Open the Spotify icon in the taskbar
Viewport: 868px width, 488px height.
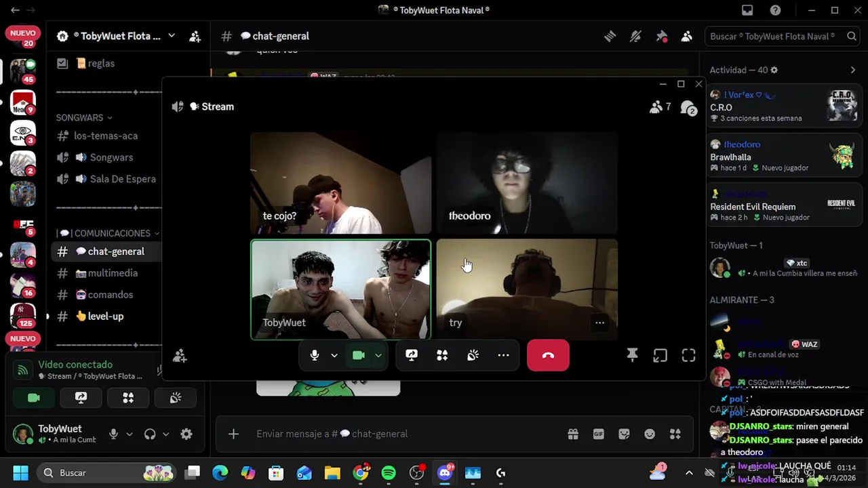click(x=389, y=472)
